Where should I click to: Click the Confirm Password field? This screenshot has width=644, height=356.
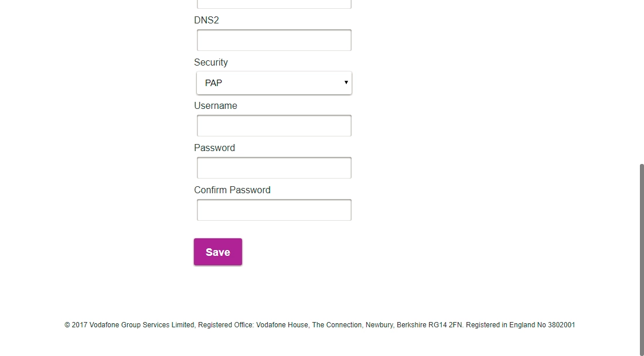click(274, 210)
